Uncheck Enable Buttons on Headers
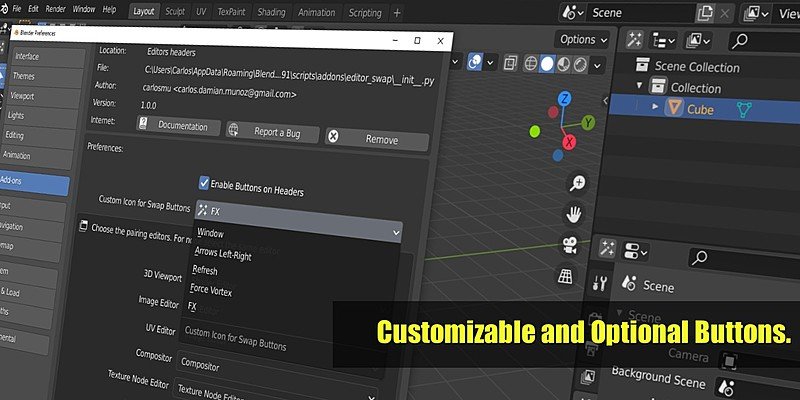This screenshot has height=400, width=800. pos(204,183)
